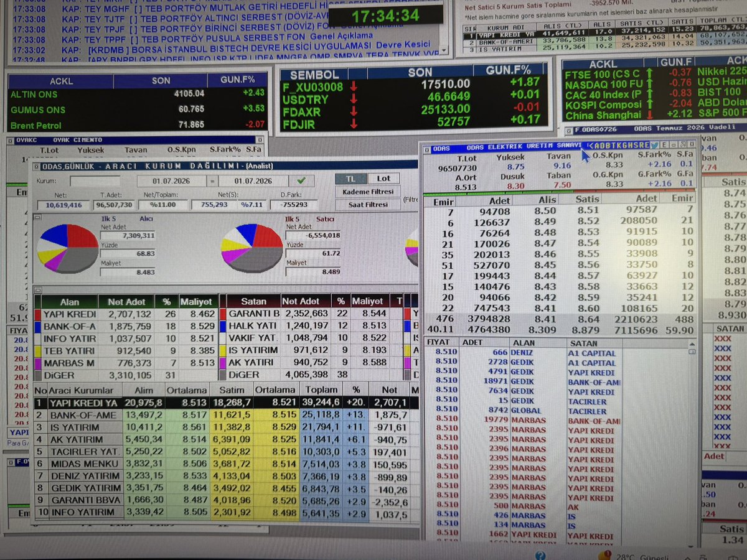The width and height of the screenshot is (747, 560).
Task: Open the system menu icon of the ODAS,GÜNLÜK window
Action: [x=36, y=166]
